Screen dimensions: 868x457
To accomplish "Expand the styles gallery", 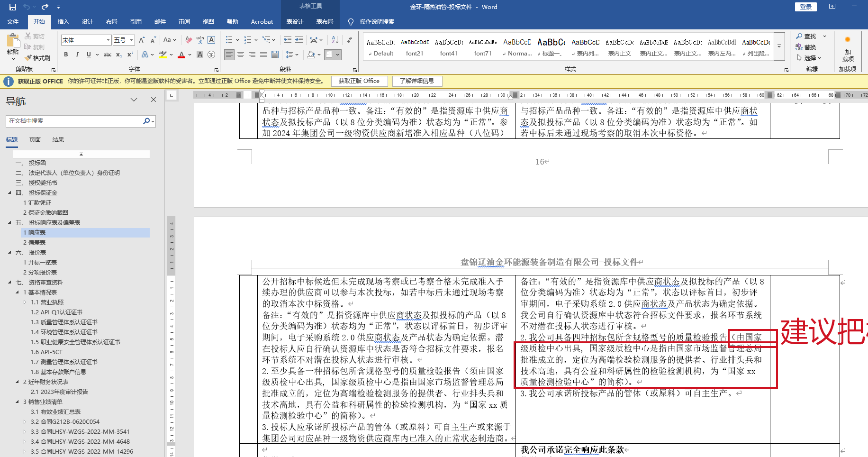I will click(x=779, y=46).
